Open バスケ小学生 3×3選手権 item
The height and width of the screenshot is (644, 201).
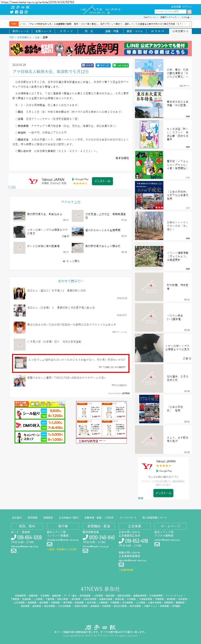tap(175, 317)
